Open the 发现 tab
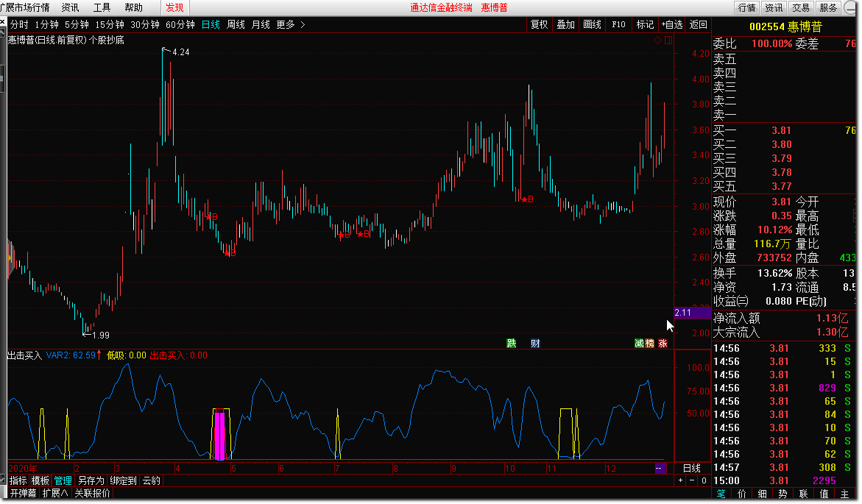 tap(174, 7)
